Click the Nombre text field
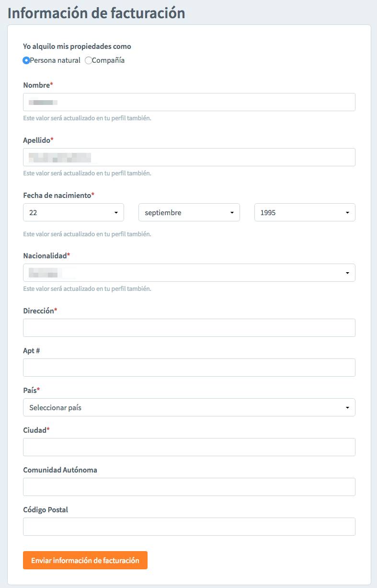This screenshot has width=377, height=588. click(x=189, y=102)
